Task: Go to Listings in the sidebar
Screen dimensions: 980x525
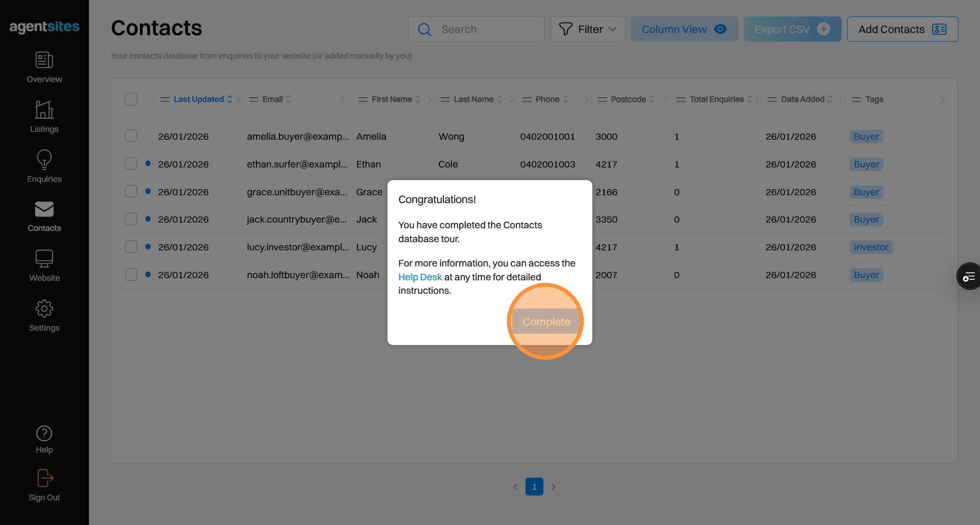Action: pos(44,110)
